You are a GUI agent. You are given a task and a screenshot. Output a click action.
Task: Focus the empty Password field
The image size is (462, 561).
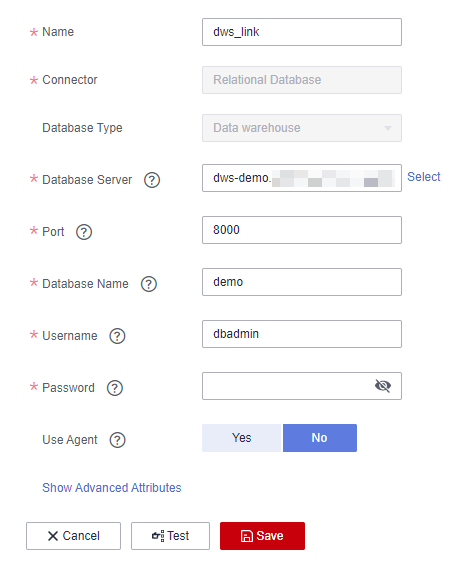coord(287,386)
